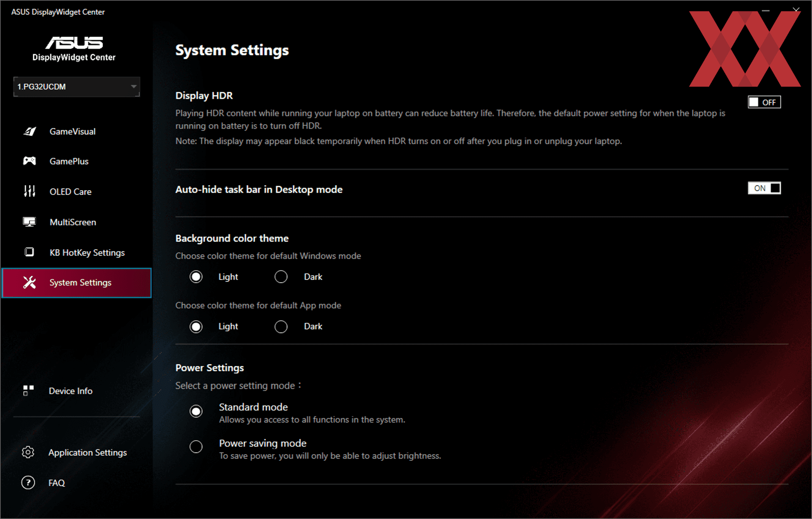The width and height of the screenshot is (812, 519).
Task: Click the Power Settings heading
Action: click(x=209, y=368)
